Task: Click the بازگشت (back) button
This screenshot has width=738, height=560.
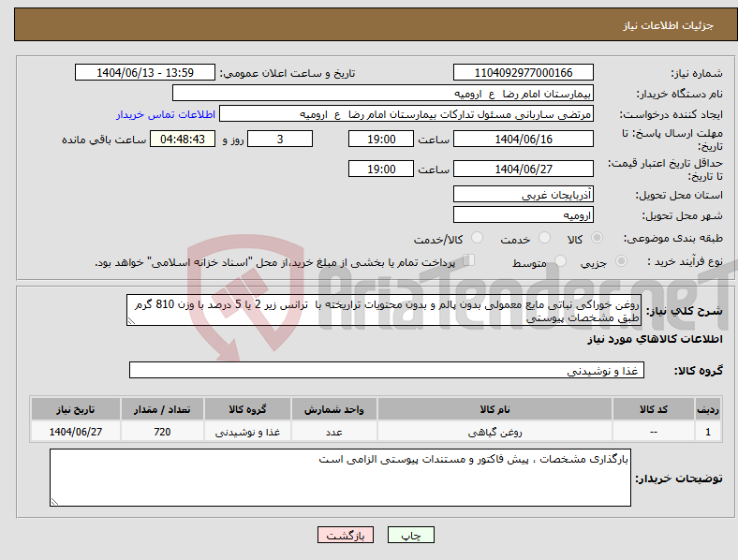Action: click(346, 535)
